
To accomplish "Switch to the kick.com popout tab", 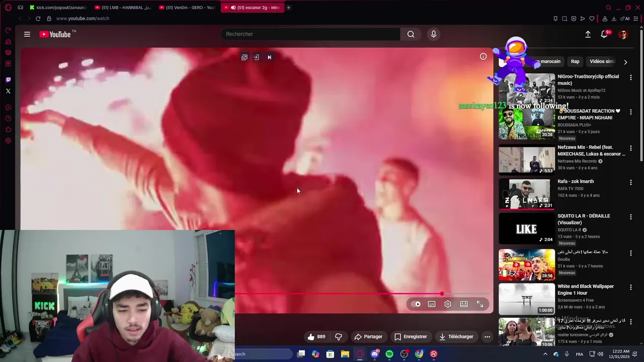I will [58, 8].
